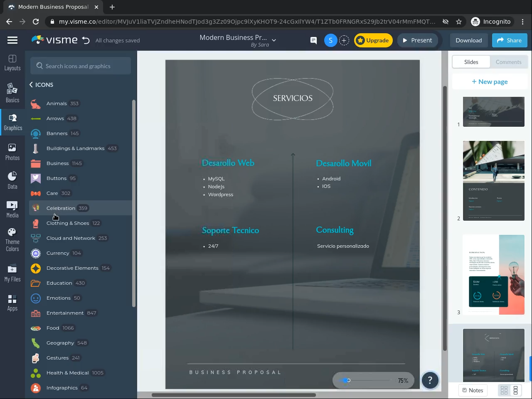Viewport: 532px width, 399px height.
Task: Click the Upgrade button
Action: (x=373, y=40)
